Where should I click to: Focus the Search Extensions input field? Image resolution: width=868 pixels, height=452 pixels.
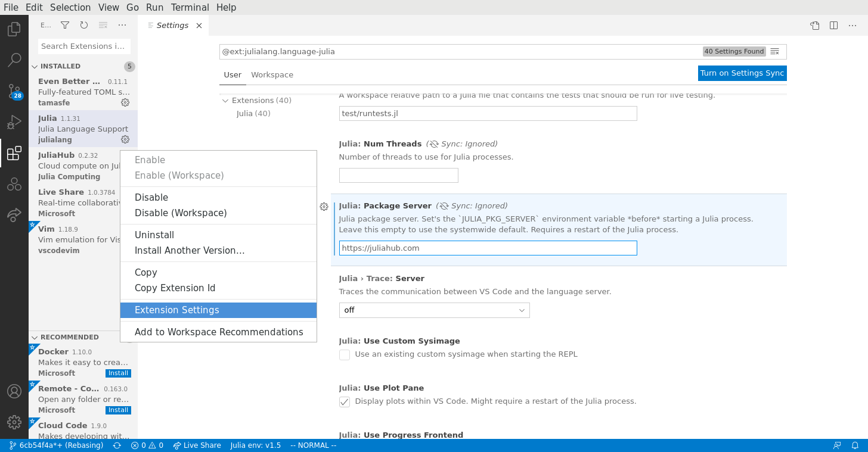[x=84, y=46]
